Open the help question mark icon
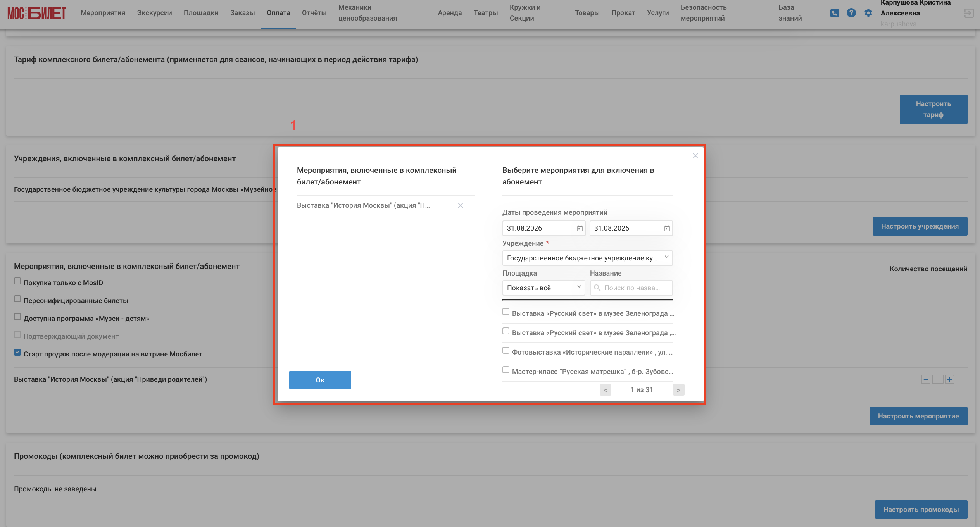 (851, 13)
